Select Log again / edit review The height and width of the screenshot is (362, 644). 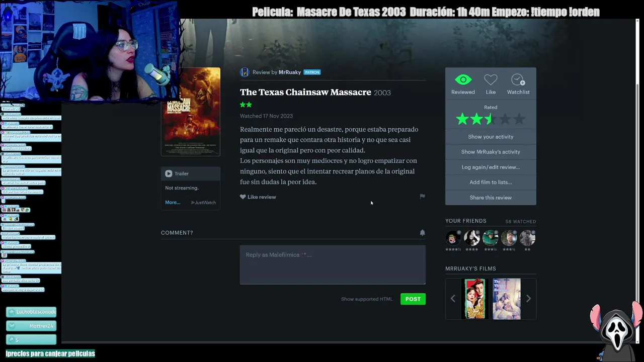[491, 167]
